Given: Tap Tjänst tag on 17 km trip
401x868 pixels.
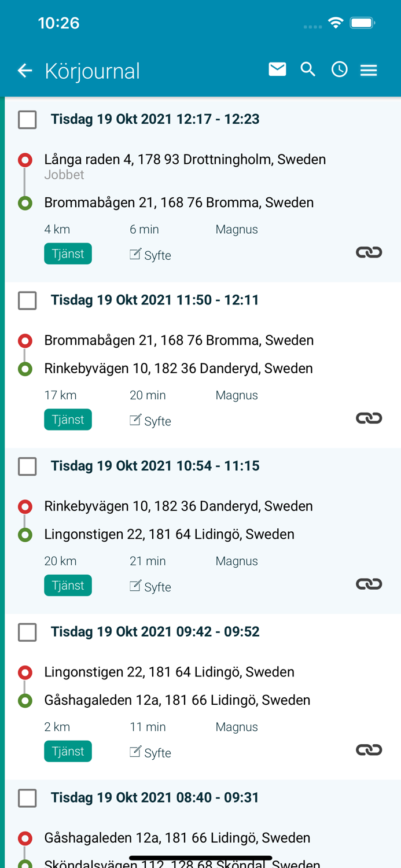Looking at the screenshot, I should pyautogui.click(x=68, y=420).
